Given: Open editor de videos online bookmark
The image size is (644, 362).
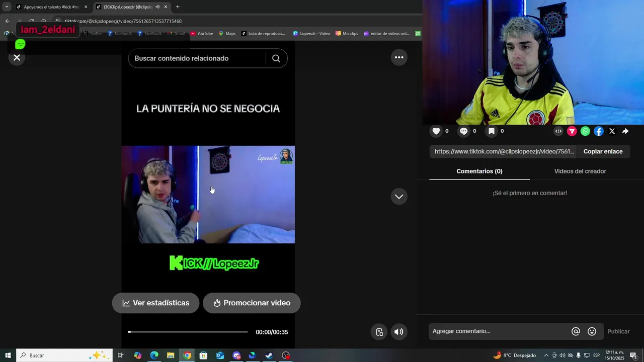Looking at the screenshot, I should 386,34.
